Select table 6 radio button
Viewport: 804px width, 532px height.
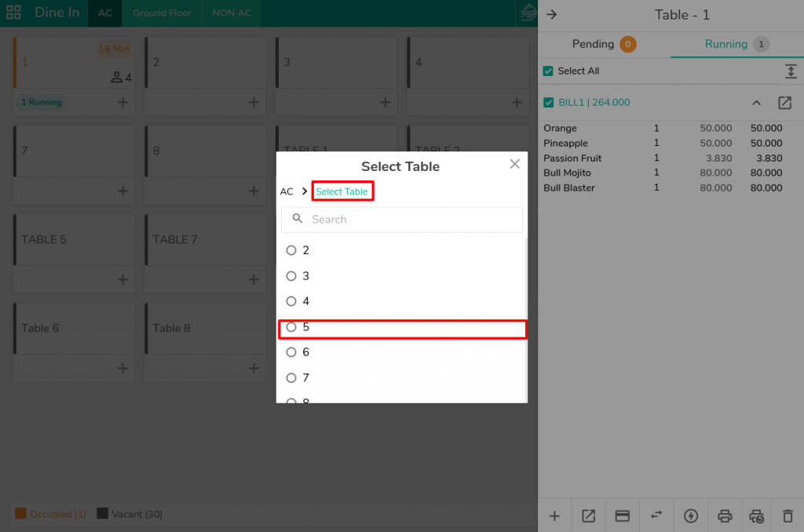tap(291, 352)
